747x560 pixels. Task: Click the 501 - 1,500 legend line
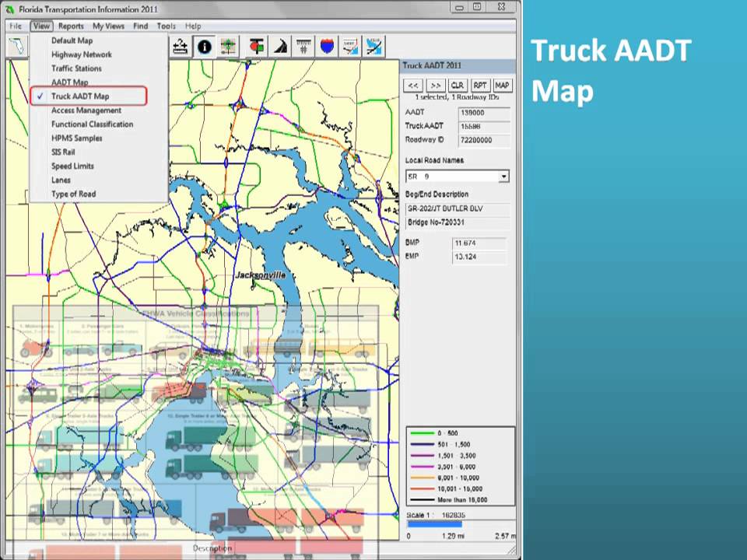click(422, 444)
